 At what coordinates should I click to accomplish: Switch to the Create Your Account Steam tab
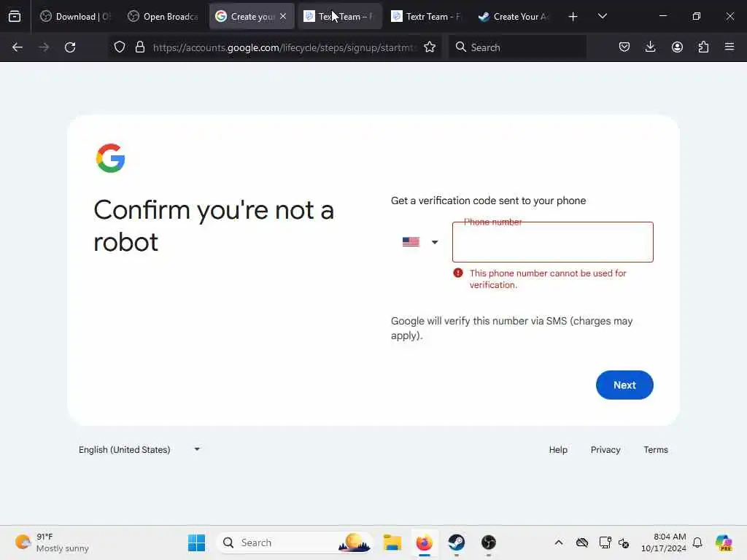(514, 16)
